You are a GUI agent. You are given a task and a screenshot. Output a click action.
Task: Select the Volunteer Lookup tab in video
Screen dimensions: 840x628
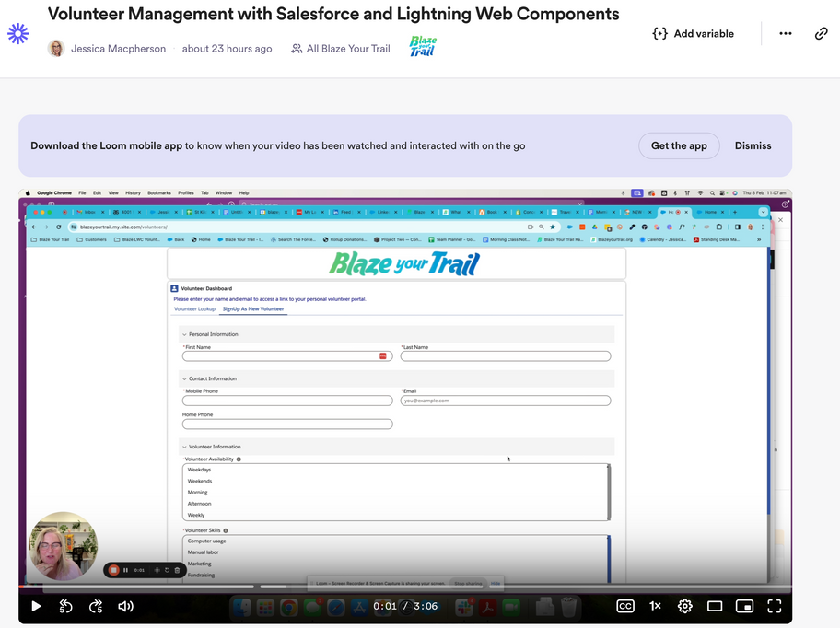pos(194,308)
